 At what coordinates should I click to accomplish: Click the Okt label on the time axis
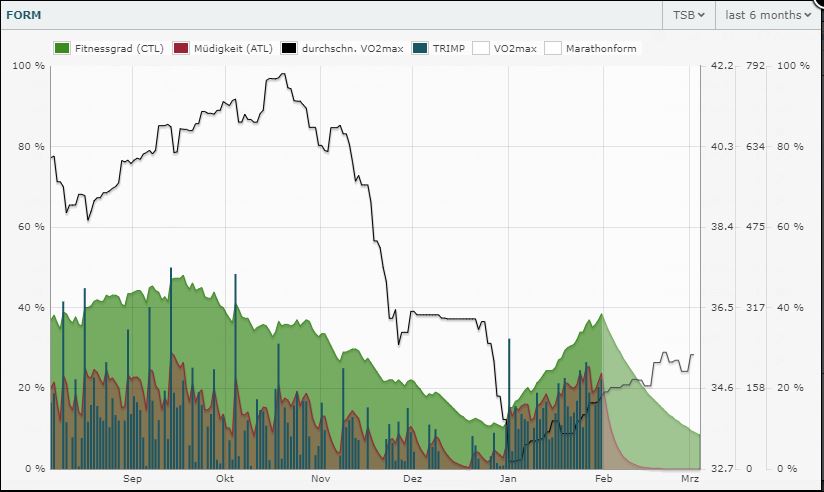point(225,479)
